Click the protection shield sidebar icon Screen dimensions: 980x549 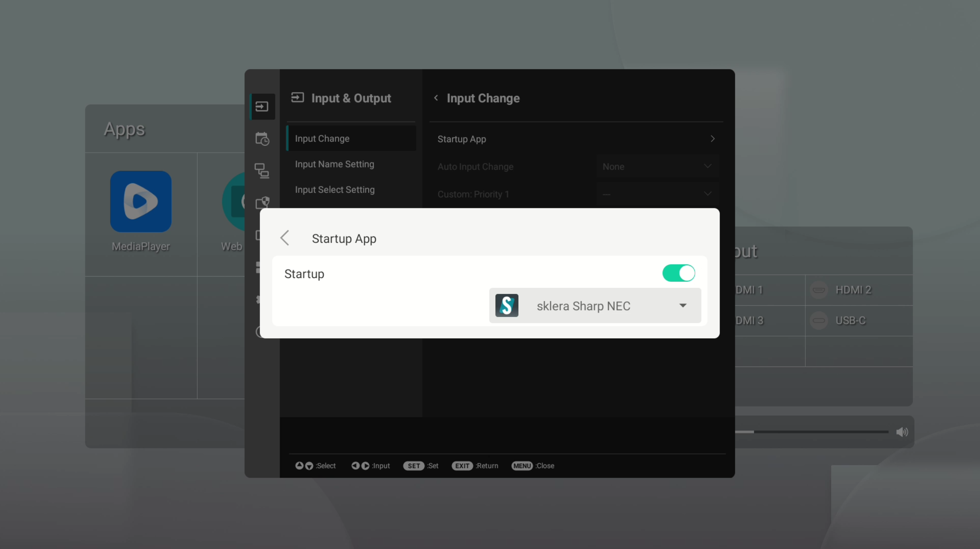[262, 202]
